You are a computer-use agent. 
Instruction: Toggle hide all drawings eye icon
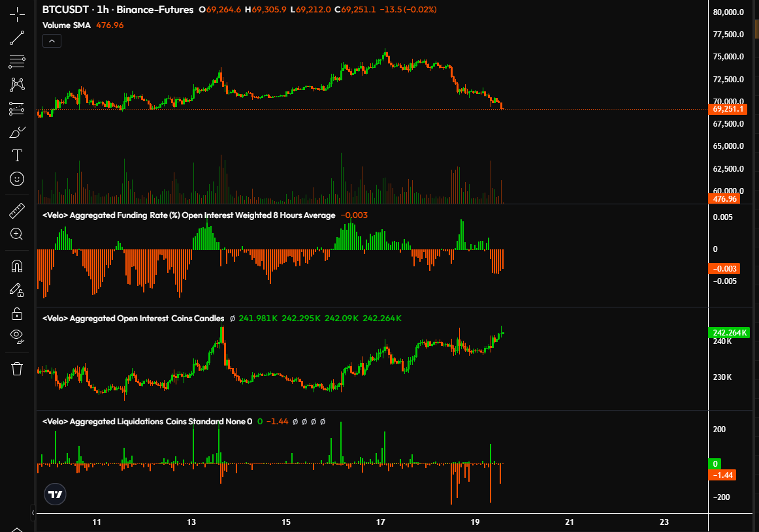pyautogui.click(x=17, y=337)
